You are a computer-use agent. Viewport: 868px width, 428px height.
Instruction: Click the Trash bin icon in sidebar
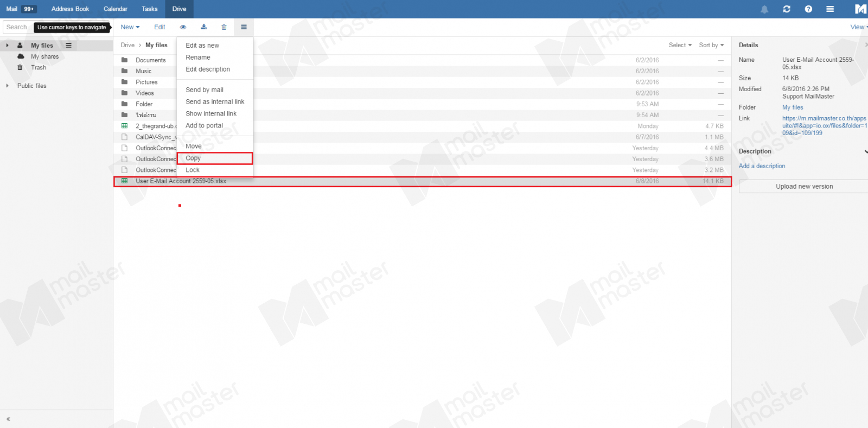tap(20, 67)
